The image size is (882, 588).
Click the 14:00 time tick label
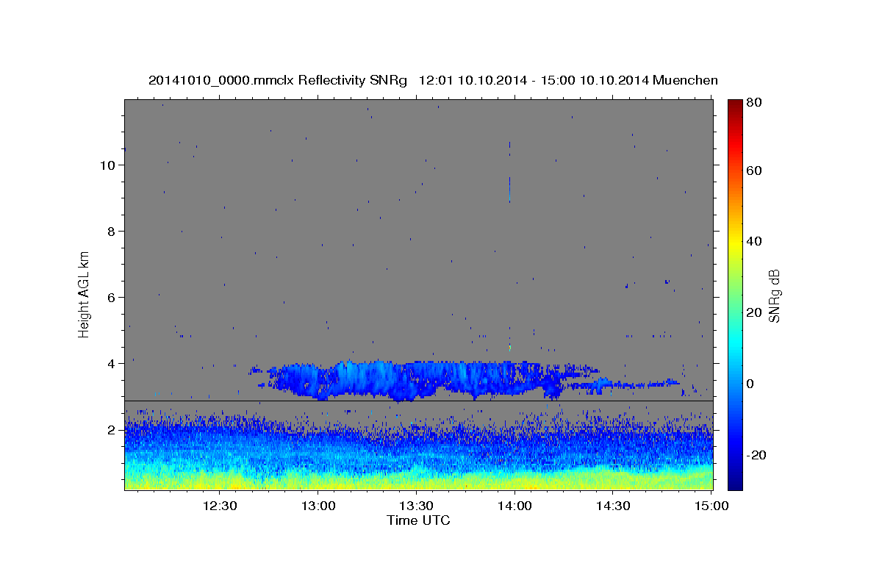click(x=514, y=506)
